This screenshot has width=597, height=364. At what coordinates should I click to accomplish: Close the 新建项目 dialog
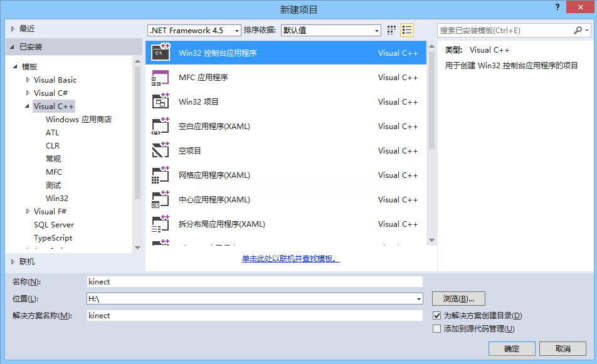click(580, 8)
